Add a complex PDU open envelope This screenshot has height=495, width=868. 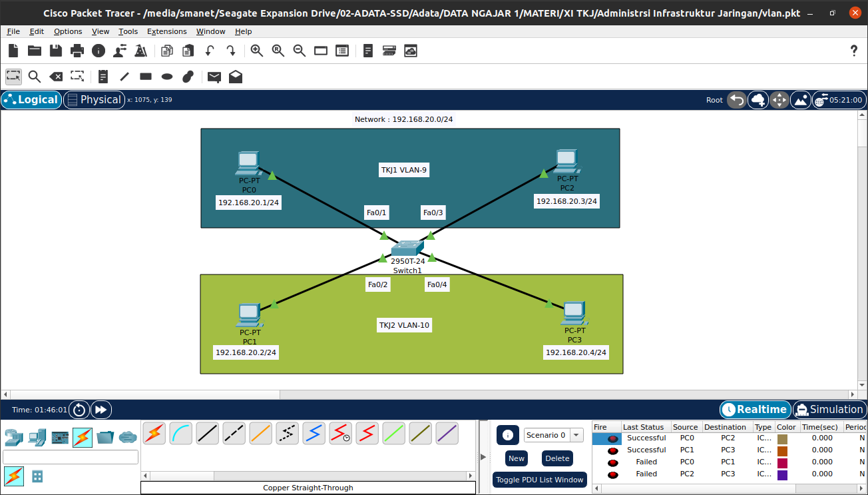236,77
